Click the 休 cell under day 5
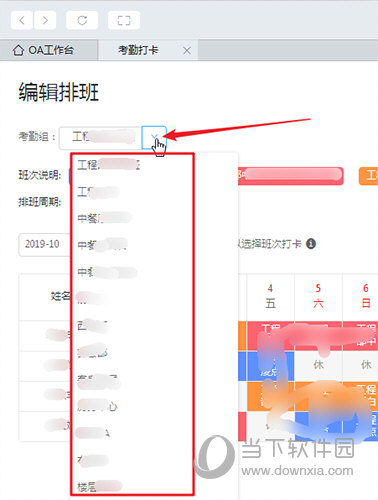The width and height of the screenshot is (378, 500). 318,365
